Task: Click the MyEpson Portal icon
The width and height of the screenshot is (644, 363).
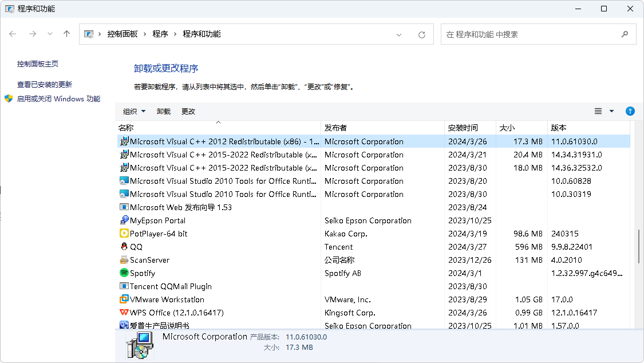Action: (x=124, y=220)
